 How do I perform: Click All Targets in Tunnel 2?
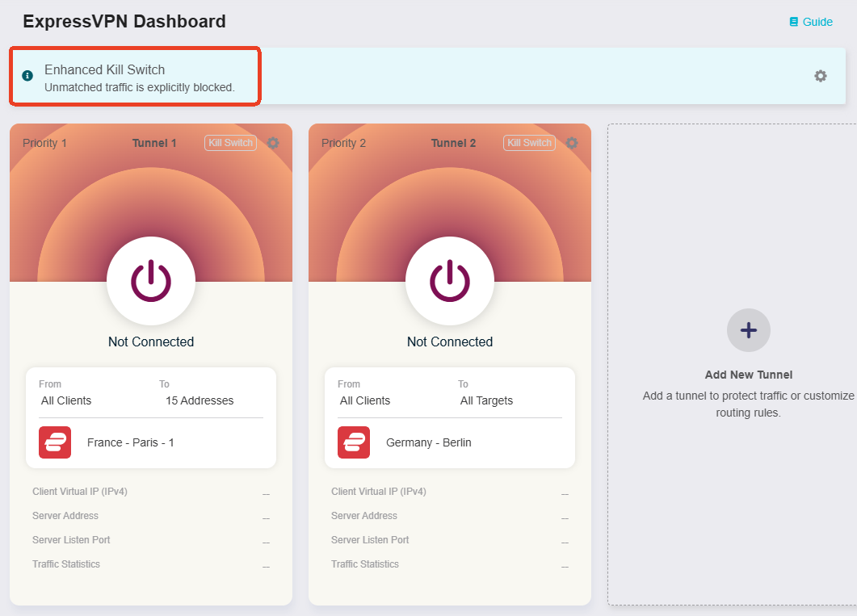tap(486, 400)
